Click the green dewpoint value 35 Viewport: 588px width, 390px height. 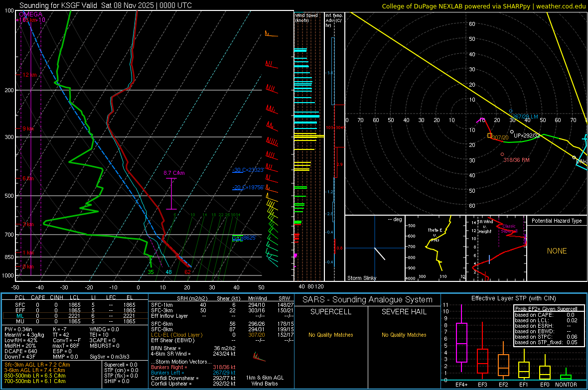click(x=151, y=272)
